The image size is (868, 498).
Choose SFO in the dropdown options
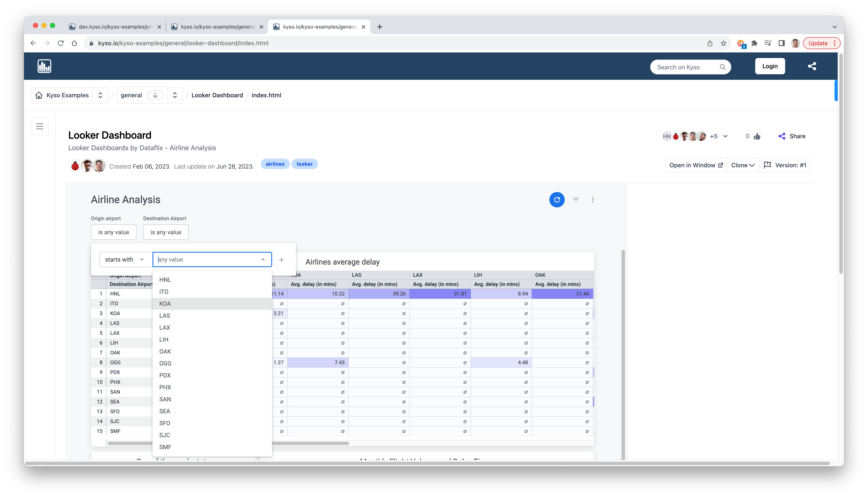(x=165, y=423)
